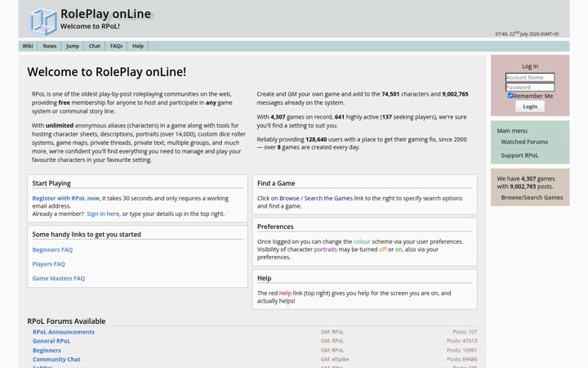The height and width of the screenshot is (368, 588).
Task: Open the Wiki menu item
Action: (28, 46)
